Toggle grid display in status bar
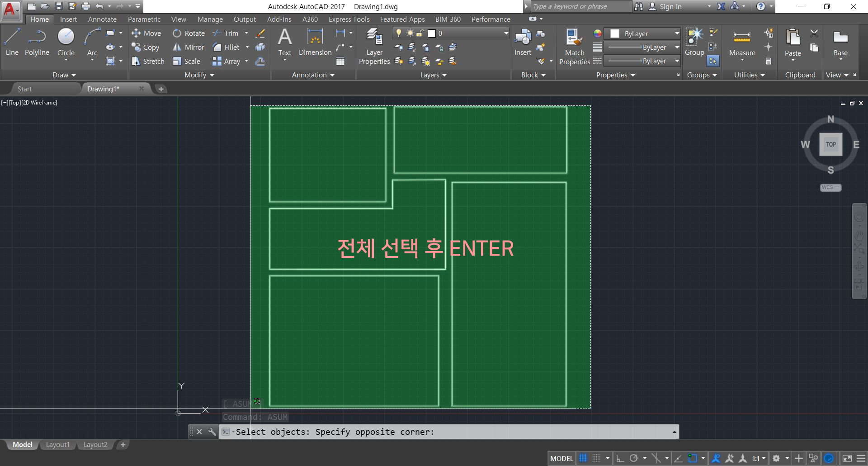Screen dimensions: 868x466 pos(583,458)
